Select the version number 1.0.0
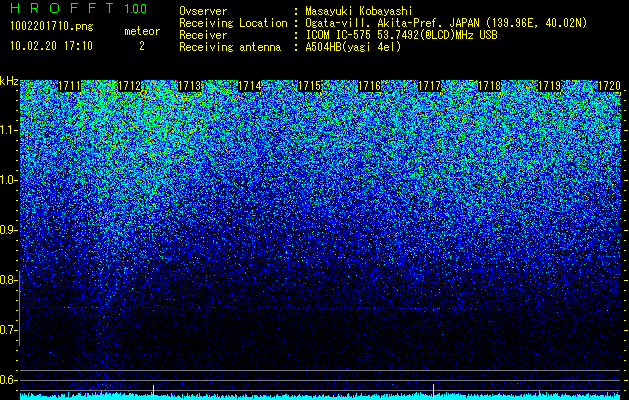The height and width of the screenshot is (400, 629). [x=135, y=8]
